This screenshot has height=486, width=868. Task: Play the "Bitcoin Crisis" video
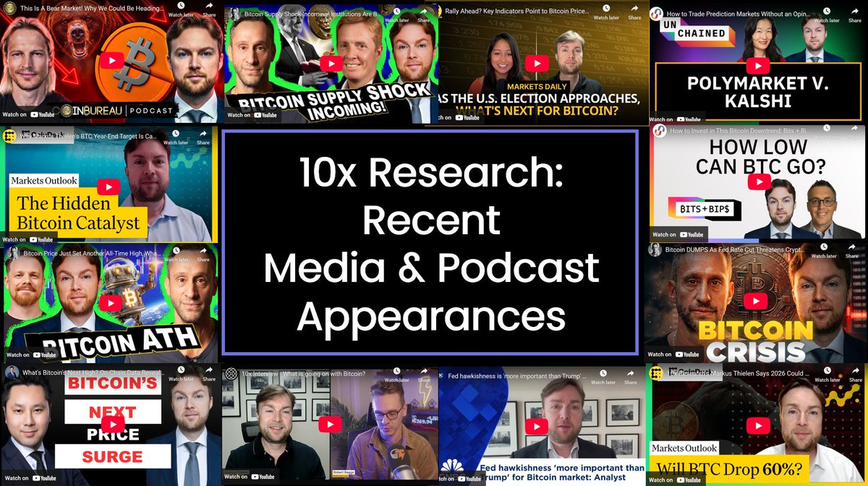754,302
